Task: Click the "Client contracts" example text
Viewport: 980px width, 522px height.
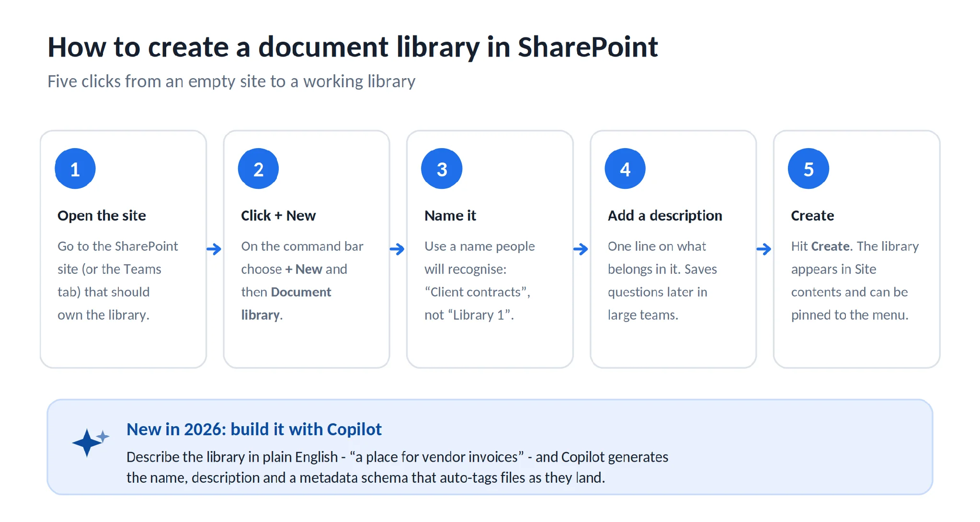Action: [476, 292]
